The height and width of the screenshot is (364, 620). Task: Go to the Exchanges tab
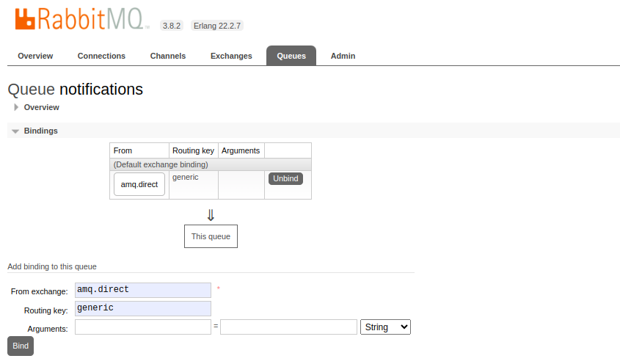(231, 56)
